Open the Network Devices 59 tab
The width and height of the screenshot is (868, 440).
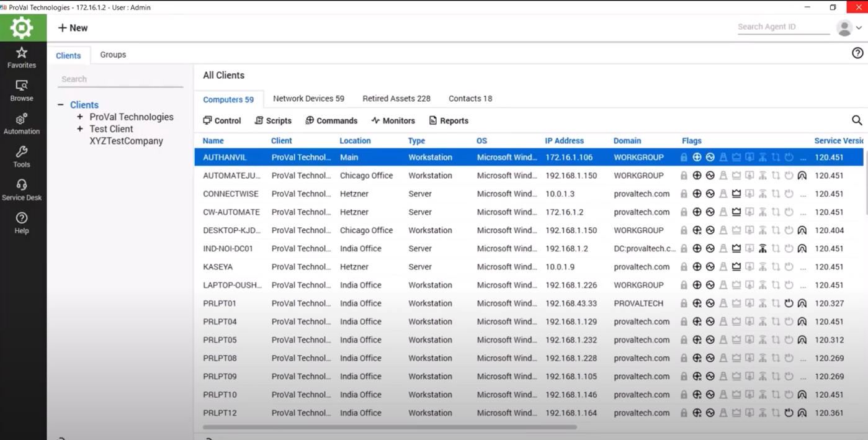coord(308,99)
